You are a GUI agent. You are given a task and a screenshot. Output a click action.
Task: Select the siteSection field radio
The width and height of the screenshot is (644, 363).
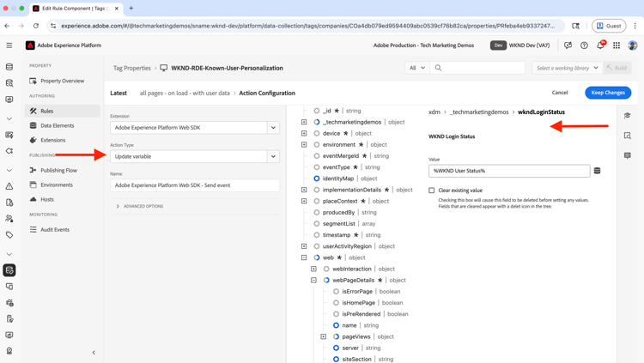click(x=336, y=360)
